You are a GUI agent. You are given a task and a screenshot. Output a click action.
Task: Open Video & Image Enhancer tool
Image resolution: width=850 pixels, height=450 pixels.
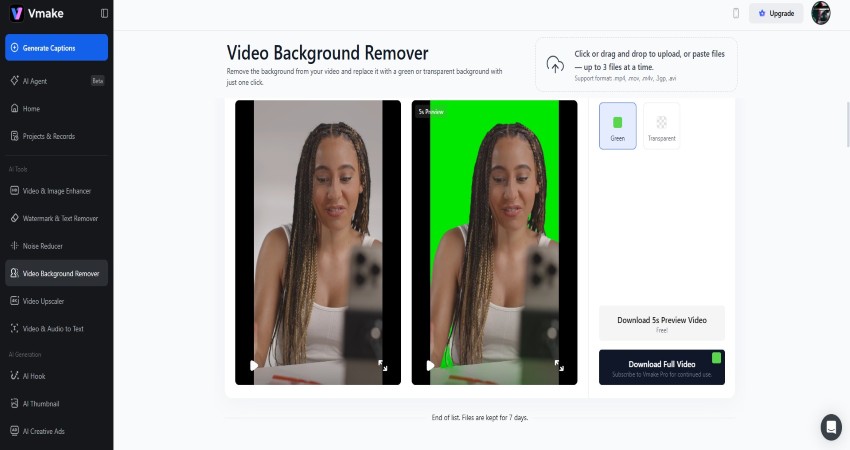tap(56, 190)
